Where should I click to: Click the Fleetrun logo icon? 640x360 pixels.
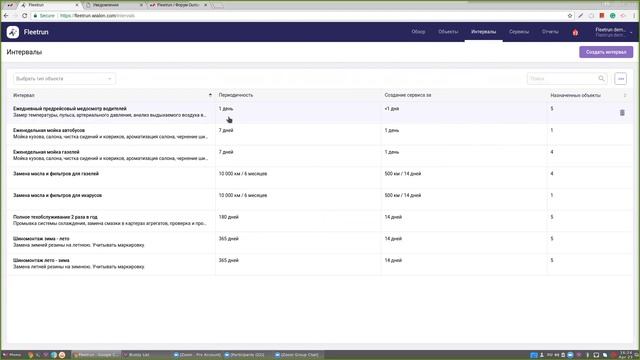[x=13, y=32]
